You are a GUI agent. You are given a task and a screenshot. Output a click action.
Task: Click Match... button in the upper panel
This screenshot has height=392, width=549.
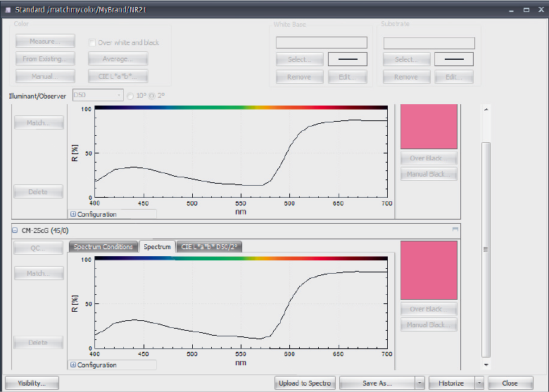point(39,122)
